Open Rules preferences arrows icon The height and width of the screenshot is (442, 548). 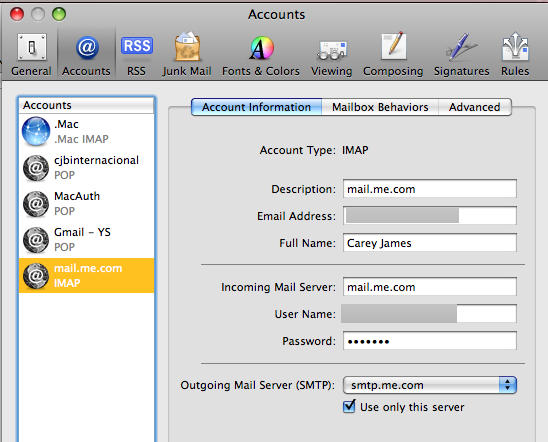(515, 46)
